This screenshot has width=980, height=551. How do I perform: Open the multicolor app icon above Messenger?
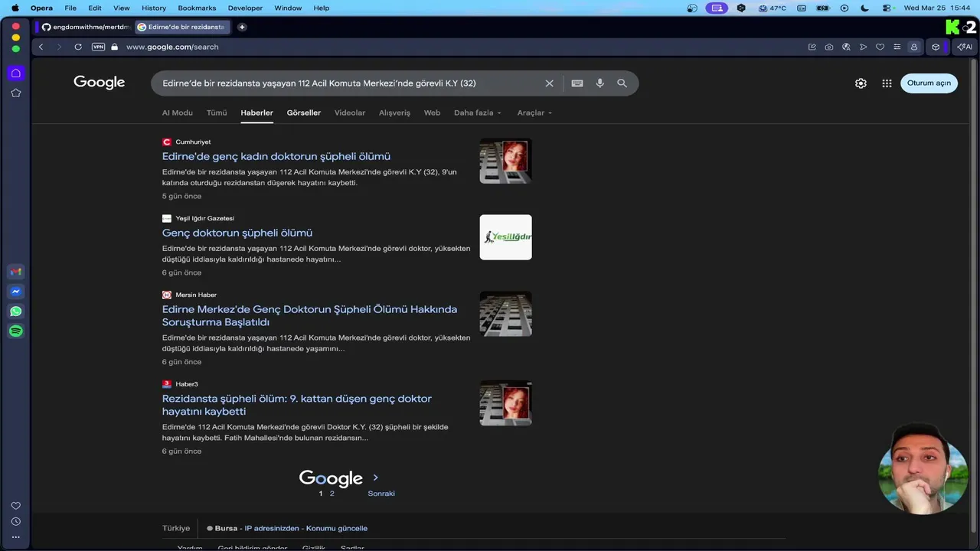click(15, 272)
